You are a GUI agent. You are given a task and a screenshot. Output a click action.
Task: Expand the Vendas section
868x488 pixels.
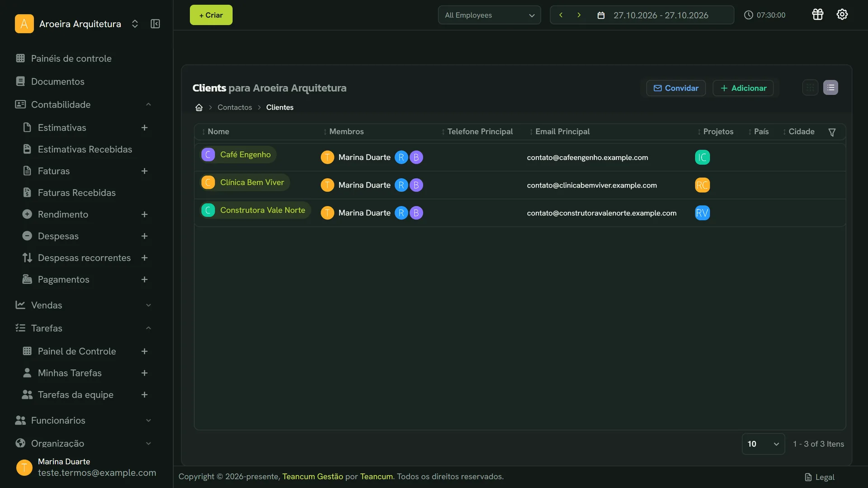click(148, 305)
